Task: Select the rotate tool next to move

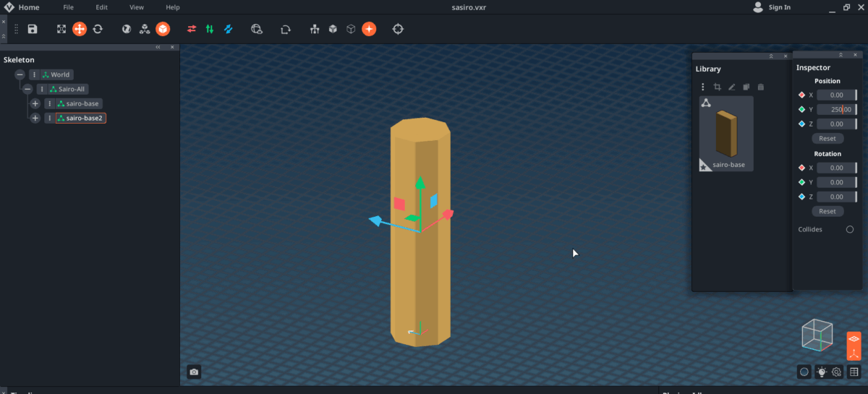Action: click(x=98, y=29)
